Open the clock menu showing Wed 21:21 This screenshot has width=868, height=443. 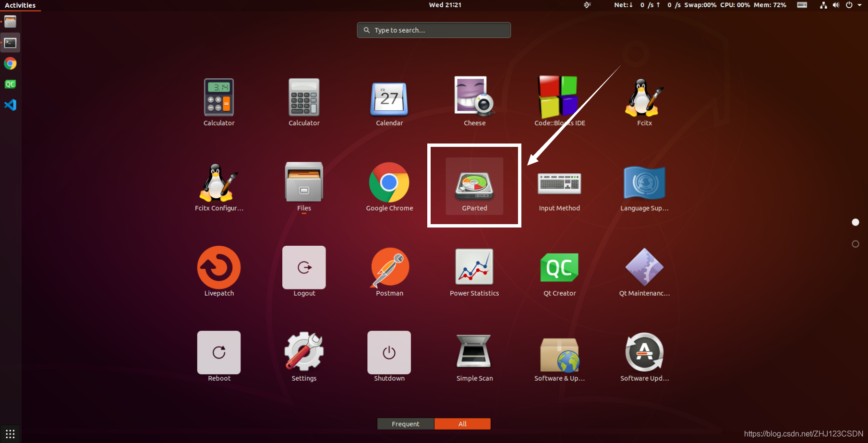click(x=445, y=5)
